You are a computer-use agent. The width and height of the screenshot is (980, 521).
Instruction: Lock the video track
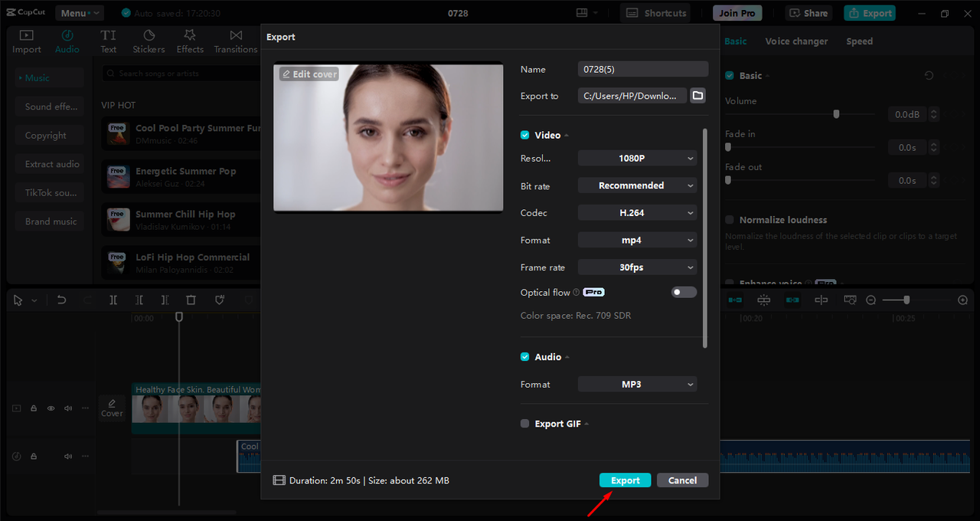click(x=34, y=408)
